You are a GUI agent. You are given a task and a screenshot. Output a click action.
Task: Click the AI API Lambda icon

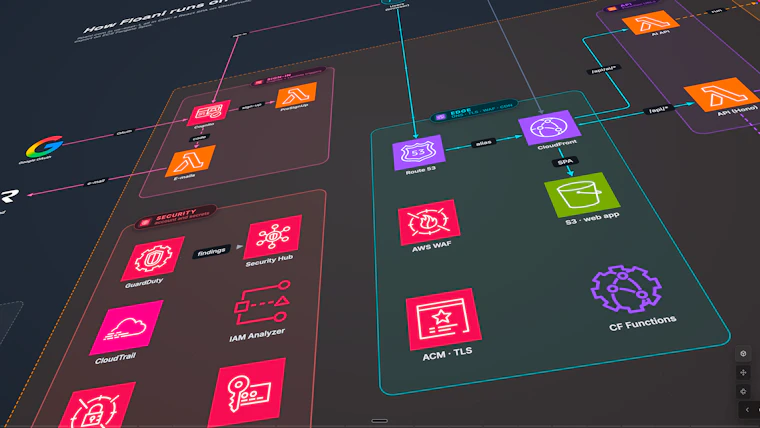[x=650, y=22]
